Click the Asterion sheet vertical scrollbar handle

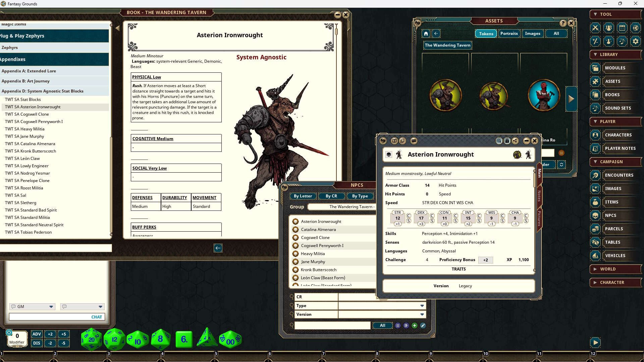(x=535, y=179)
